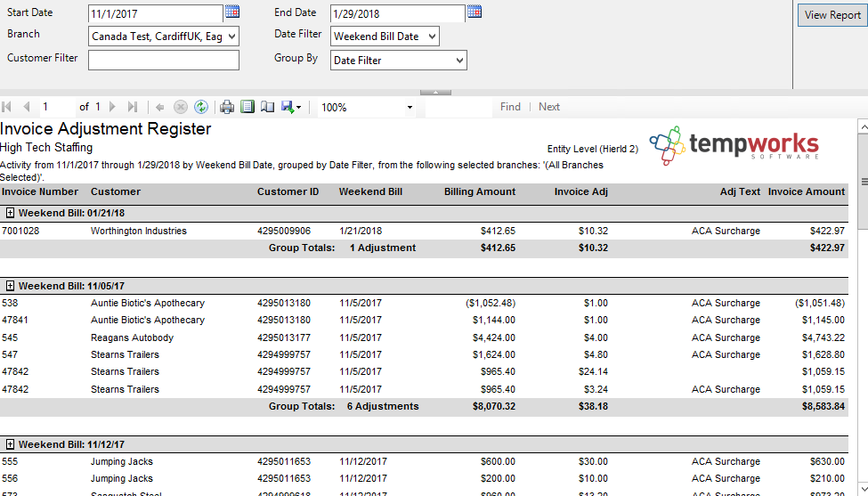Click customer ID 4295009906
The height and width of the screenshot is (496, 868).
tap(284, 231)
